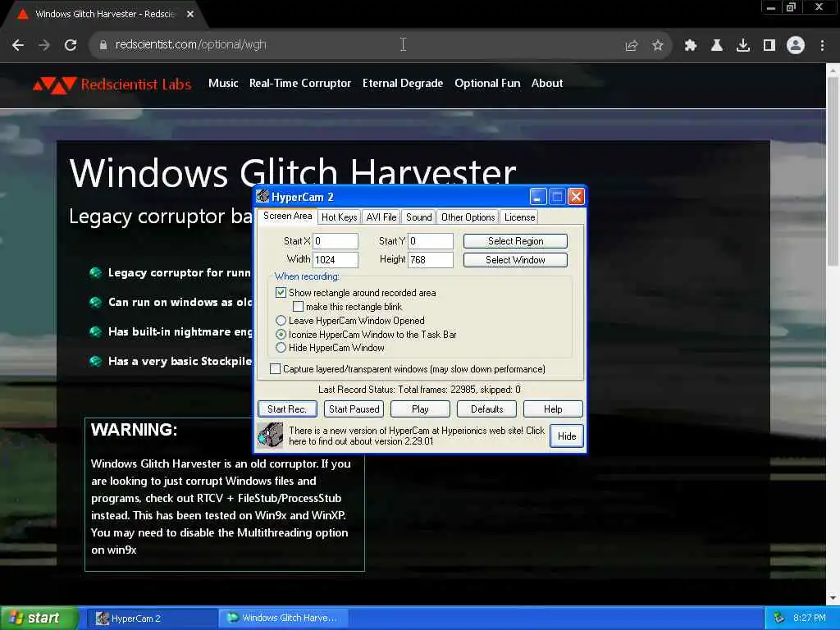Click the browser page vertical scrollbar thumb
Screen dimensions: 840x630
[x=833, y=171]
